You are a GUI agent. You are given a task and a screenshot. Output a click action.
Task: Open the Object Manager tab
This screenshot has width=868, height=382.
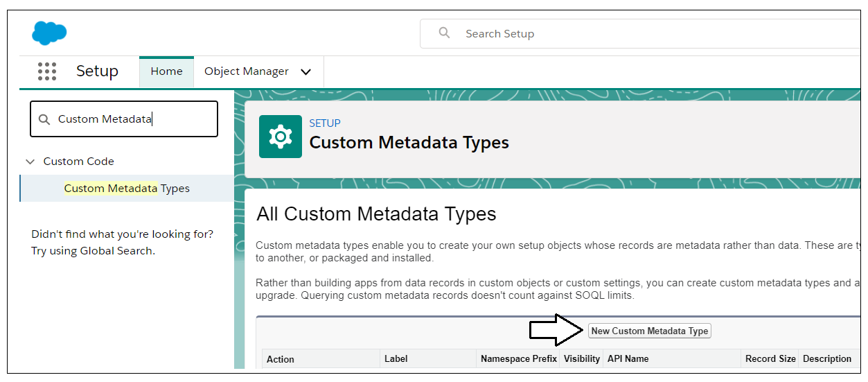point(247,71)
